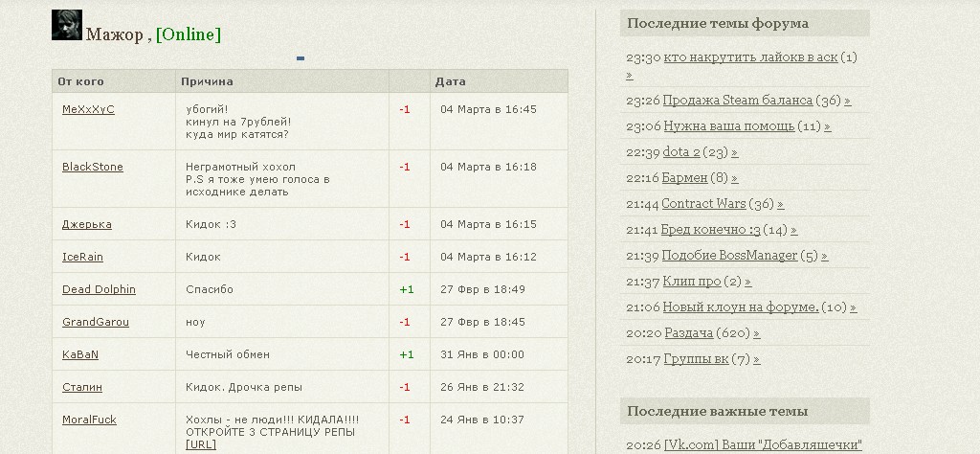
Task: Jump to last post arrow of 'Нужна ваша помощь'
Action: pos(828,127)
